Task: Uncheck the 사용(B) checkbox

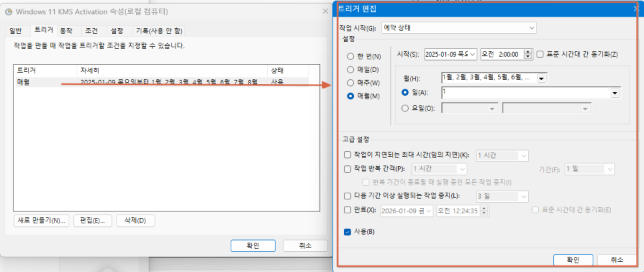Action: coord(347,232)
